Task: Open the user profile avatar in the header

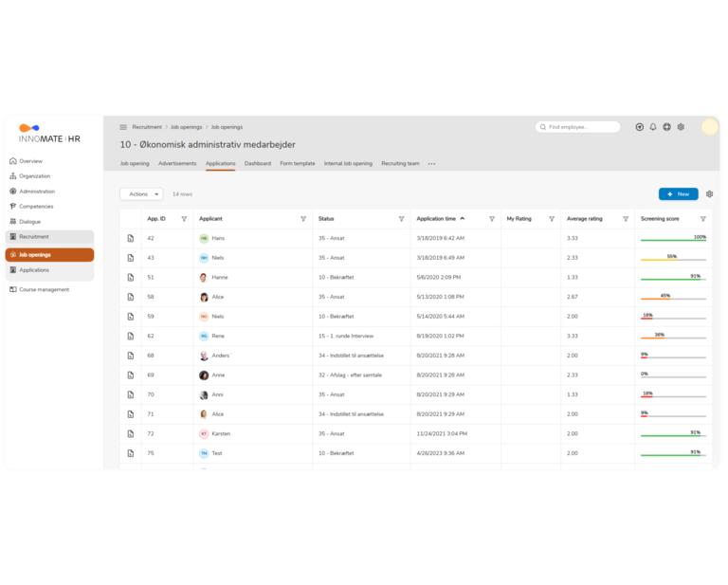Action: point(709,127)
